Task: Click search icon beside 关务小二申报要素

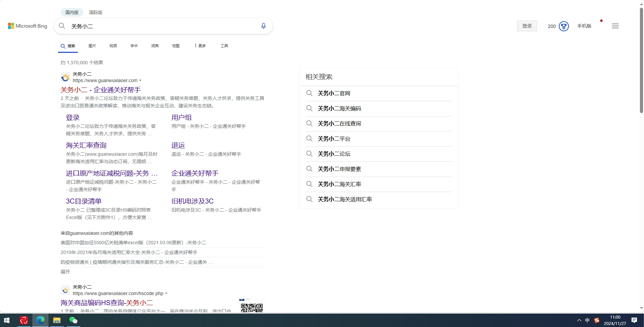Action: [x=309, y=169]
